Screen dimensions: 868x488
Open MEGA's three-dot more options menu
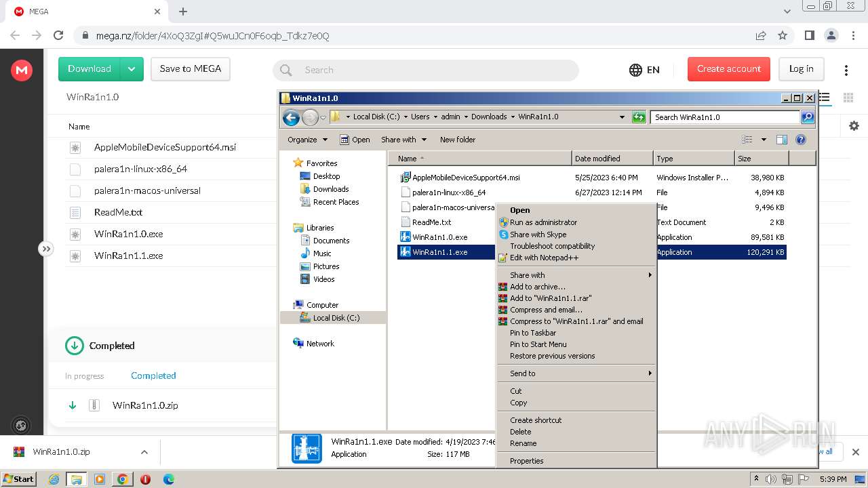pyautogui.click(x=846, y=70)
